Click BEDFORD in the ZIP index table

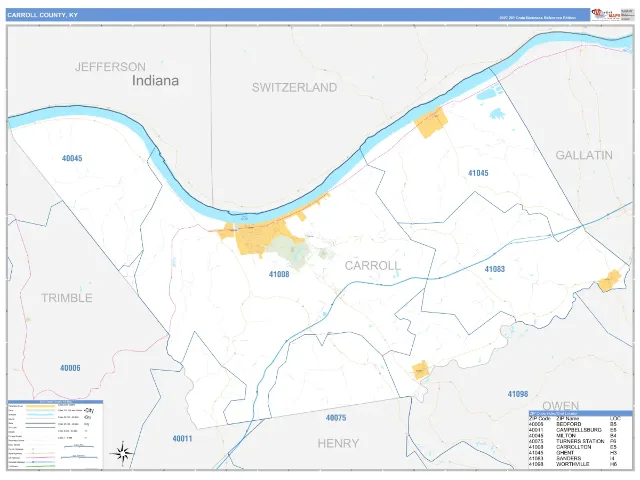click(569, 424)
